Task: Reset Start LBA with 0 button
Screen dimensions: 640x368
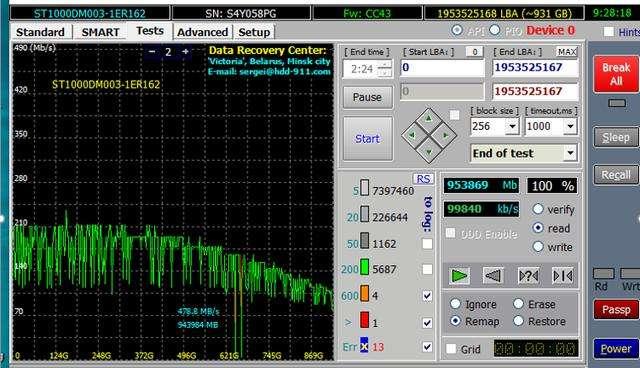Action: pyautogui.click(x=474, y=52)
